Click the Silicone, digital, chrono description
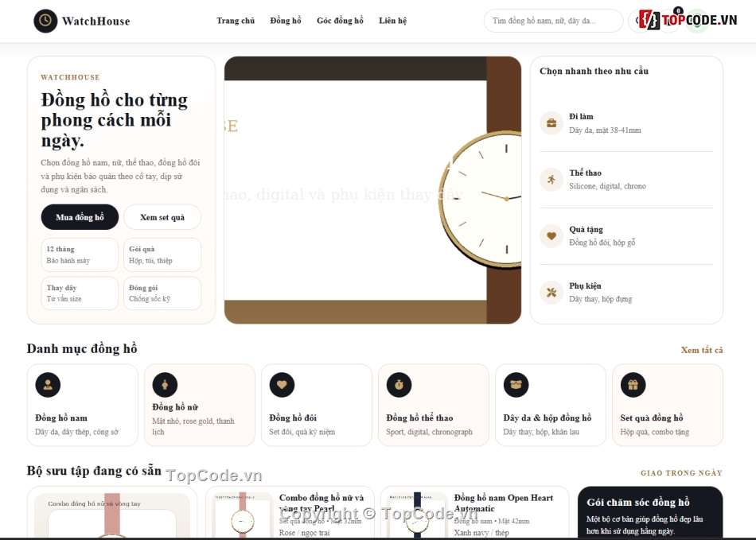The width and height of the screenshot is (756, 540). click(x=607, y=186)
